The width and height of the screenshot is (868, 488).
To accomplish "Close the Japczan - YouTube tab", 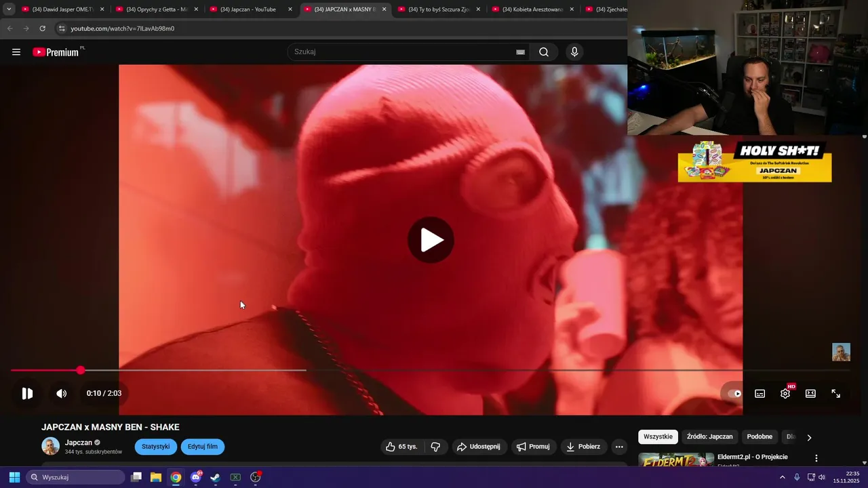I will tap(290, 9).
